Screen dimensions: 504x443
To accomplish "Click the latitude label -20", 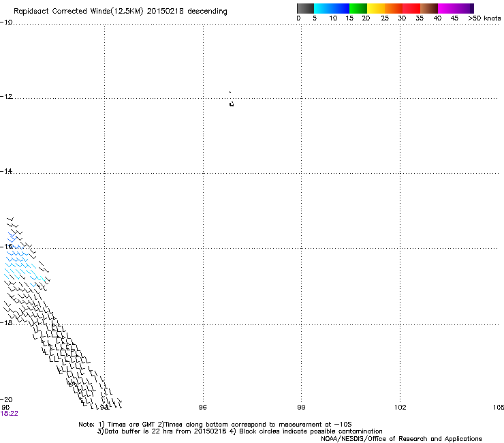I will [6, 399].
